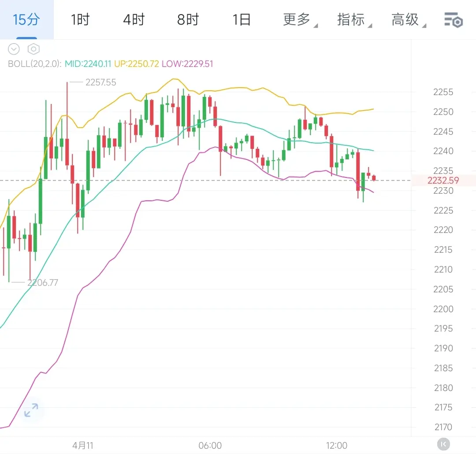Click the round K icon at bottom-right

coord(443,443)
